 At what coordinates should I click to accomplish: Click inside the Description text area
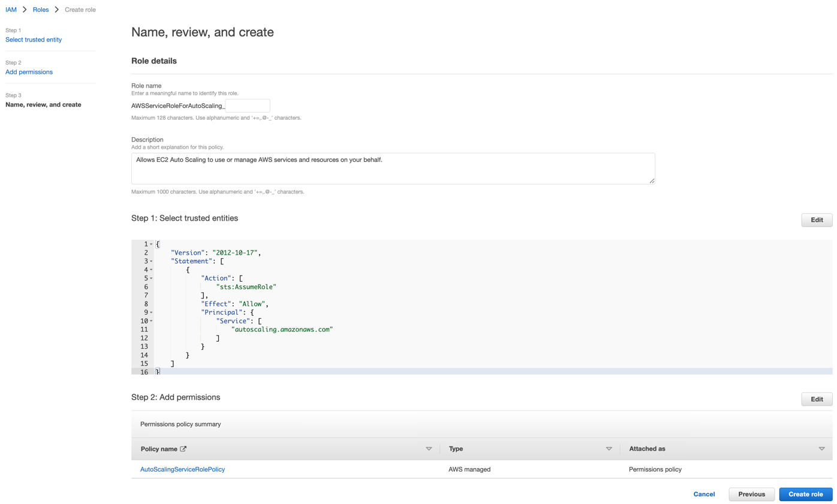(x=393, y=168)
